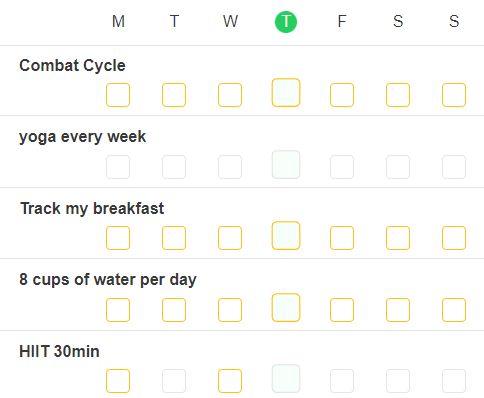Open the yoga every week habit
Viewport: 484px width, 398px height.
click(x=83, y=137)
